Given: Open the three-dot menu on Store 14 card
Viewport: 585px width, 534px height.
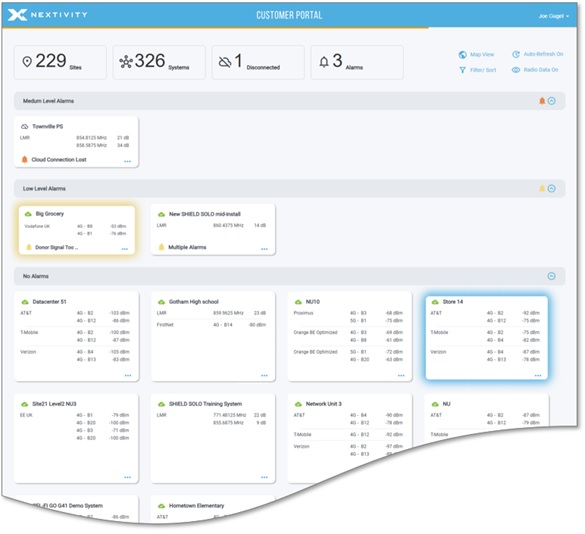Looking at the screenshot, I should tap(538, 375).
